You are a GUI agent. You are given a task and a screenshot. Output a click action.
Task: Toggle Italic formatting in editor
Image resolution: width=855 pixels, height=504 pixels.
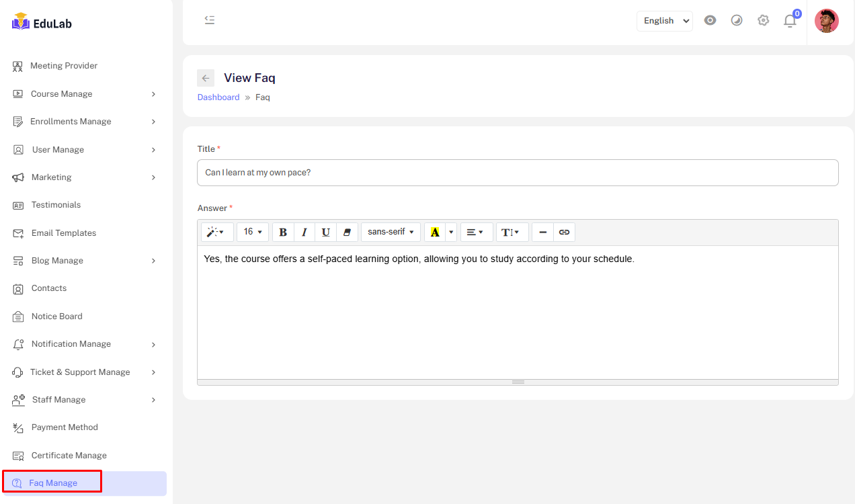tap(304, 233)
